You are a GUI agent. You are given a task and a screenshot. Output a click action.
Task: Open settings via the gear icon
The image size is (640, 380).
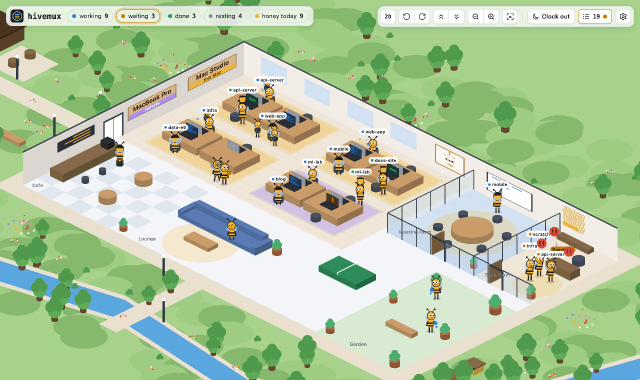pyautogui.click(x=623, y=17)
